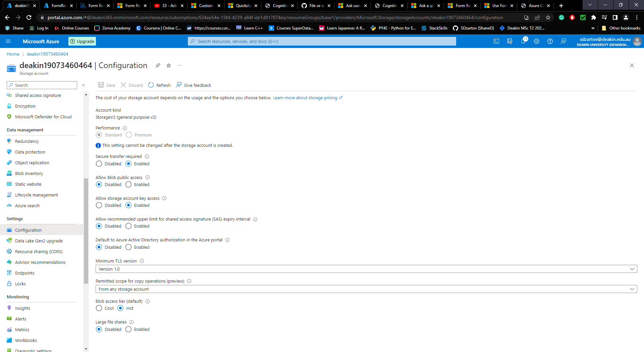Open Cloud Shell from the top bar

point(496,41)
